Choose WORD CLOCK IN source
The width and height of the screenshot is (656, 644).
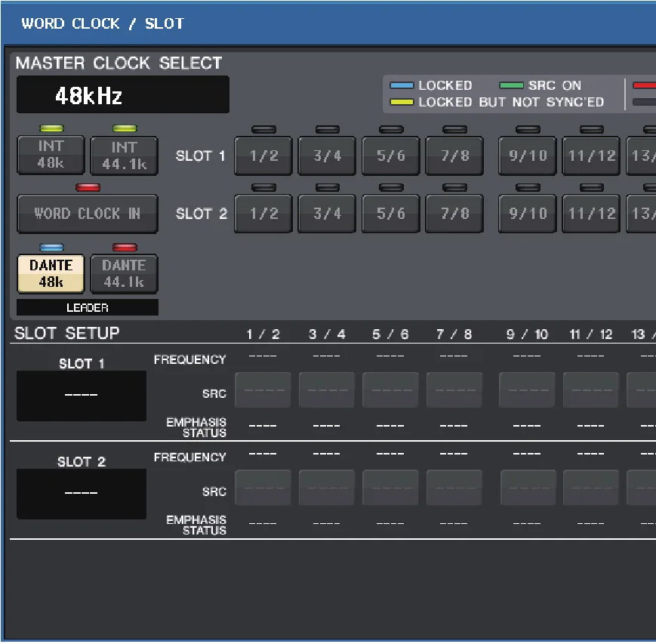[x=88, y=214]
